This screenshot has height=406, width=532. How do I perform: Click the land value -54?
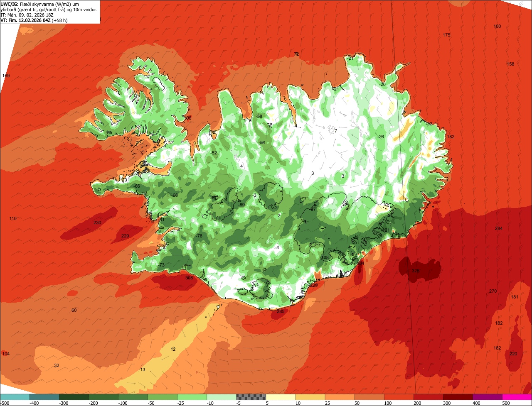tap(261, 142)
